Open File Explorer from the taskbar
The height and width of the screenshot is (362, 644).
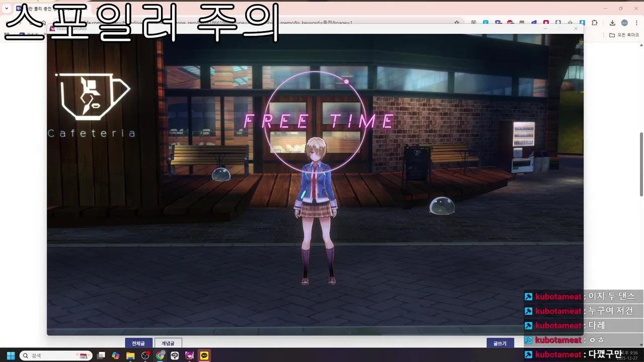[130, 355]
